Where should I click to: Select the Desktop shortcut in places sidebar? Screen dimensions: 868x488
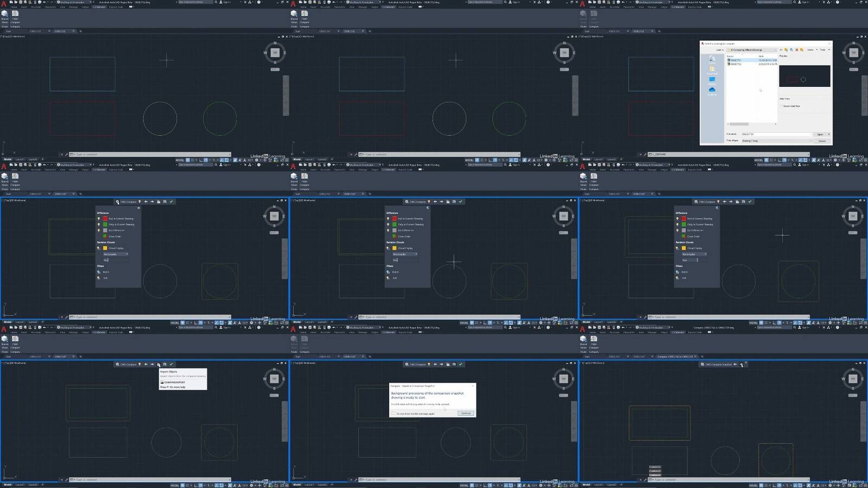pos(712,80)
